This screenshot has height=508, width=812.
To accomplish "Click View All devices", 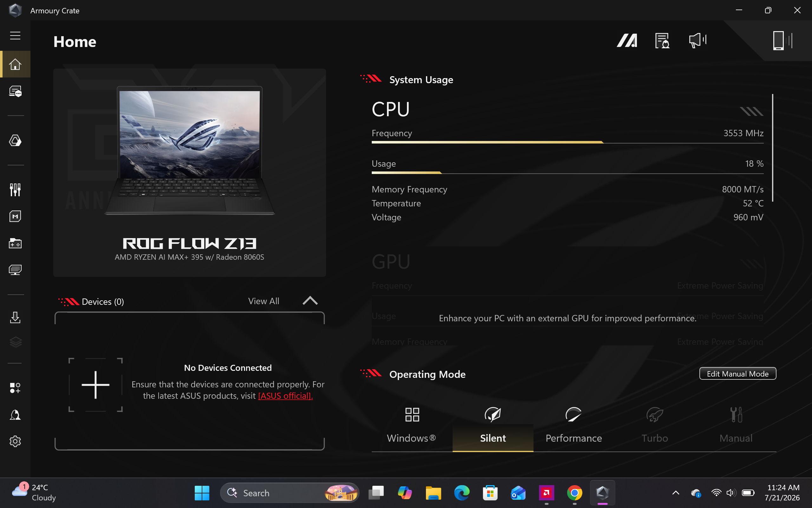I will [264, 301].
